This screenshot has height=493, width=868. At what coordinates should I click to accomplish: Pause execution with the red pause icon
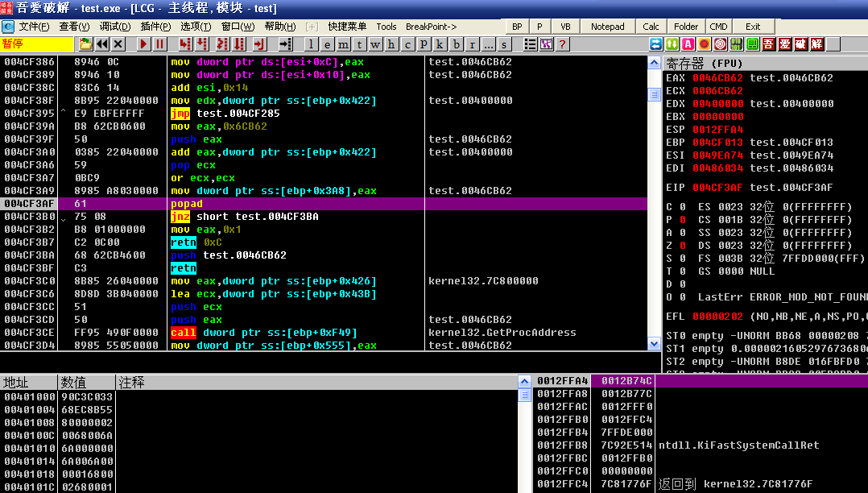point(159,44)
